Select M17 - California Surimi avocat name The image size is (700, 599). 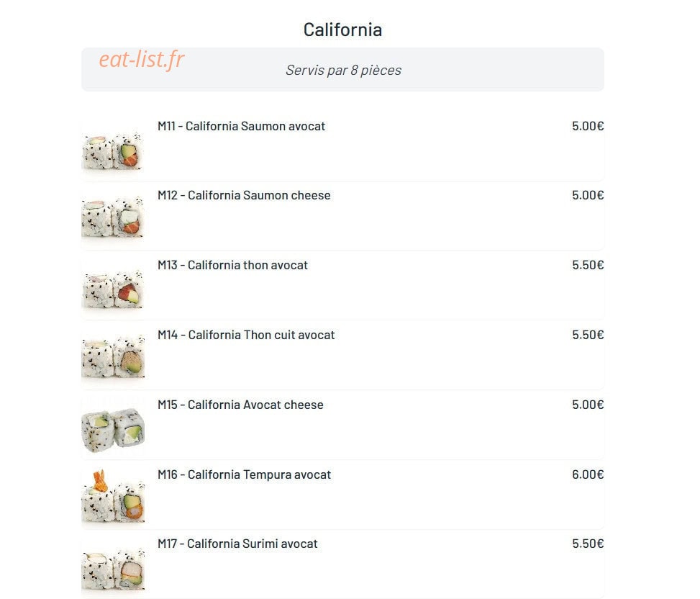[237, 544]
